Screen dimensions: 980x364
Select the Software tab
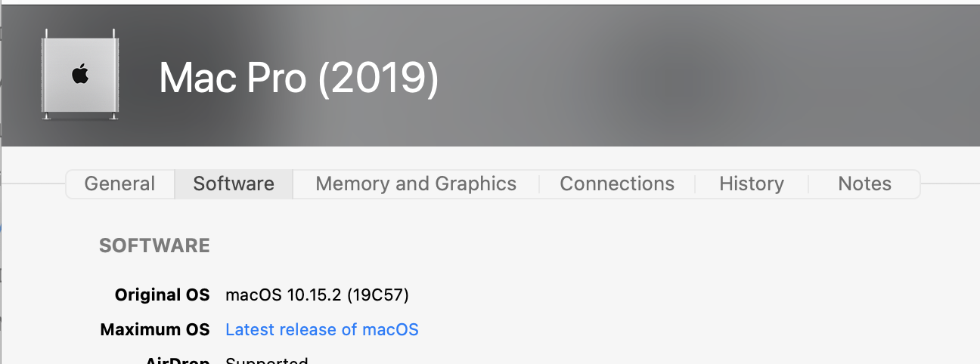point(234,184)
